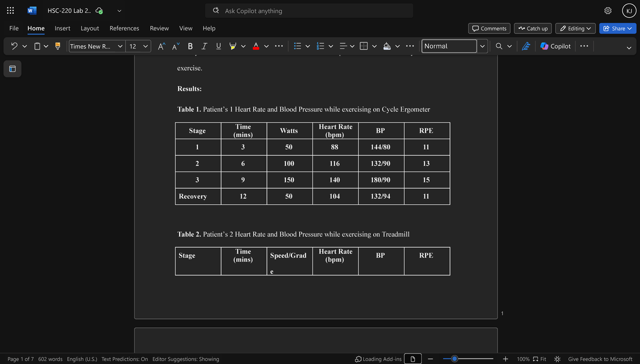Toggle Underline formatting
Image resolution: width=640 pixels, height=364 pixels.
pyautogui.click(x=218, y=46)
